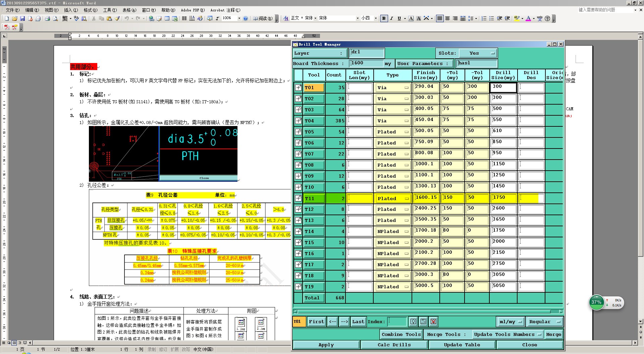This screenshot has height=354, width=644.
Task: Open the ml/my units dropdown
Action: tap(511, 322)
